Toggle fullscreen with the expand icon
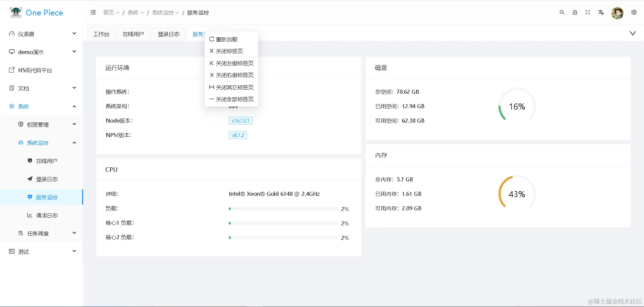Viewport: 644px width, 307px height. click(x=588, y=12)
